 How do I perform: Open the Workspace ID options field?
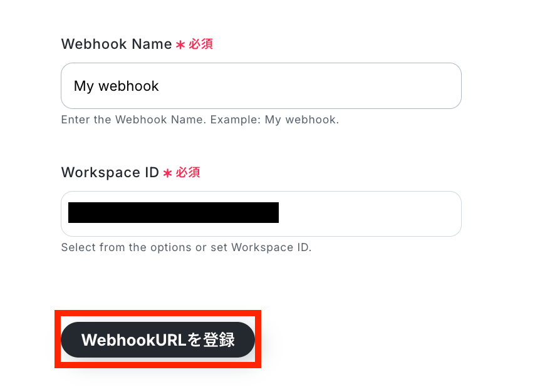coord(261,214)
